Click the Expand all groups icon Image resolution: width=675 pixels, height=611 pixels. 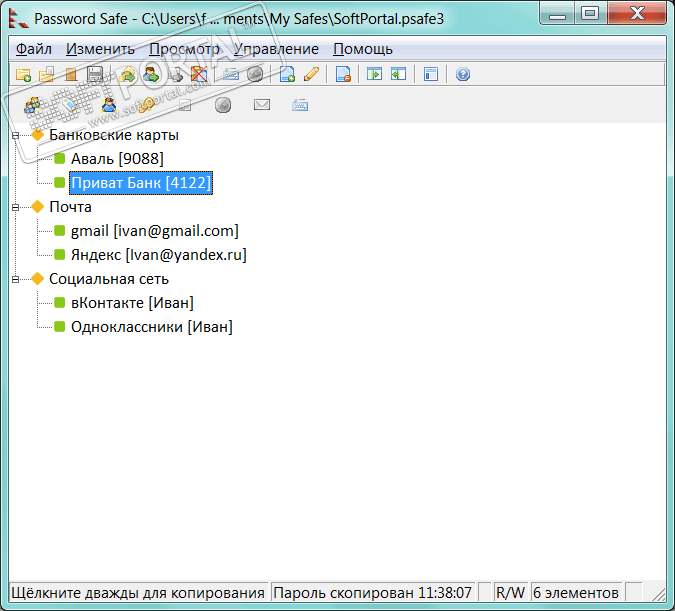tap(375, 75)
